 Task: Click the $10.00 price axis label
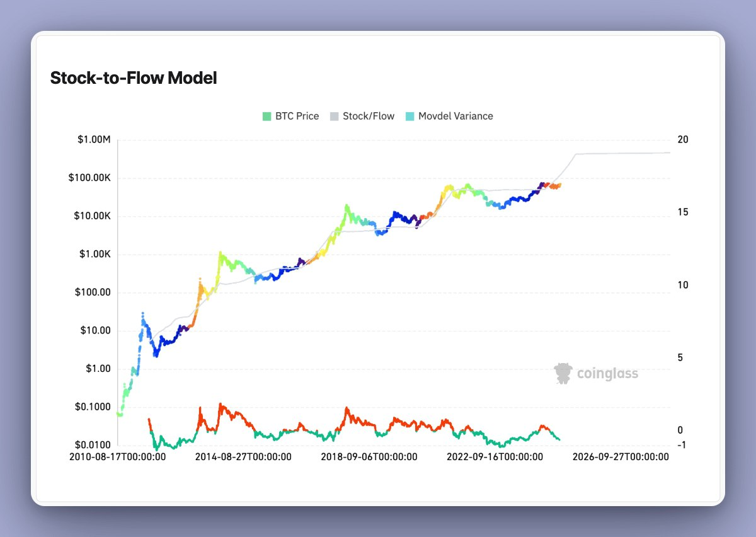(95, 331)
